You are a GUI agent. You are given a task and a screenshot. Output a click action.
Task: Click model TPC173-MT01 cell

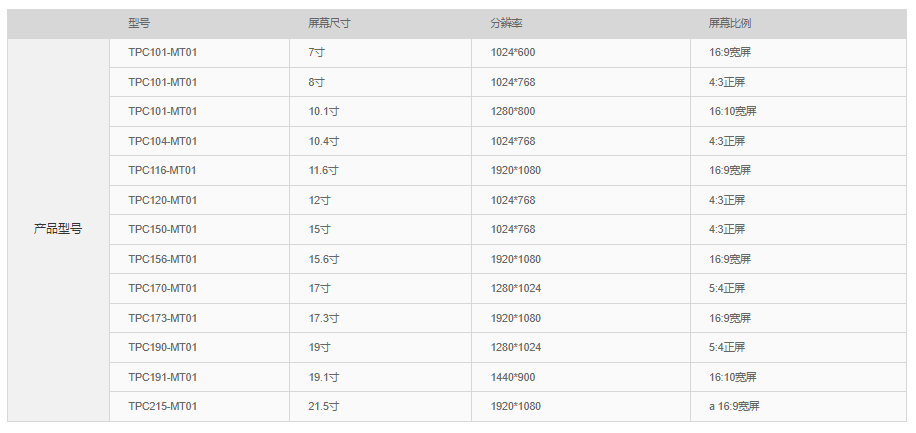click(x=163, y=318)
